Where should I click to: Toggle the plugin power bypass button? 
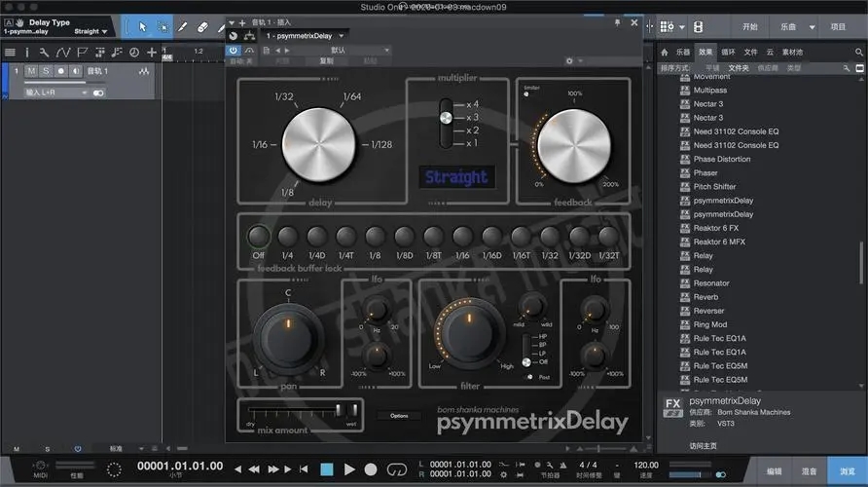(x=234, y=49)
